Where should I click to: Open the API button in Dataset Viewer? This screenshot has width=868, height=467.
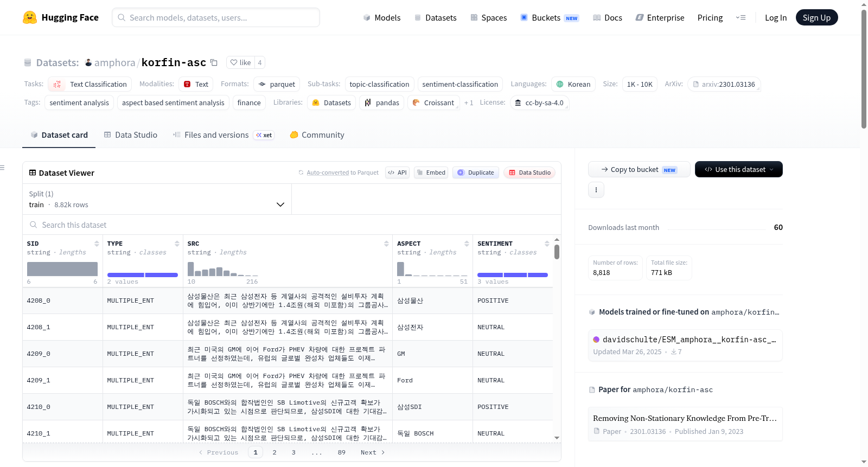397,172
